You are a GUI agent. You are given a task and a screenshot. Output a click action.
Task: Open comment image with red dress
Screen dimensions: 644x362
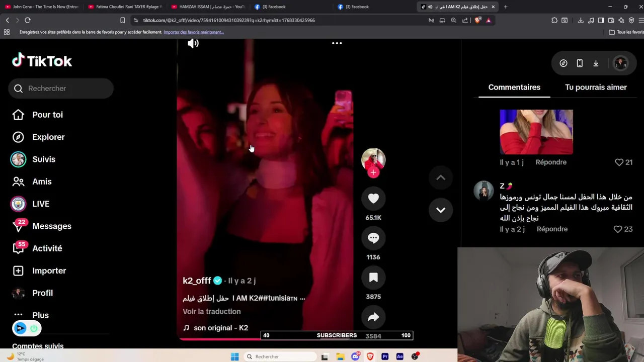click(x=536, y=132)
